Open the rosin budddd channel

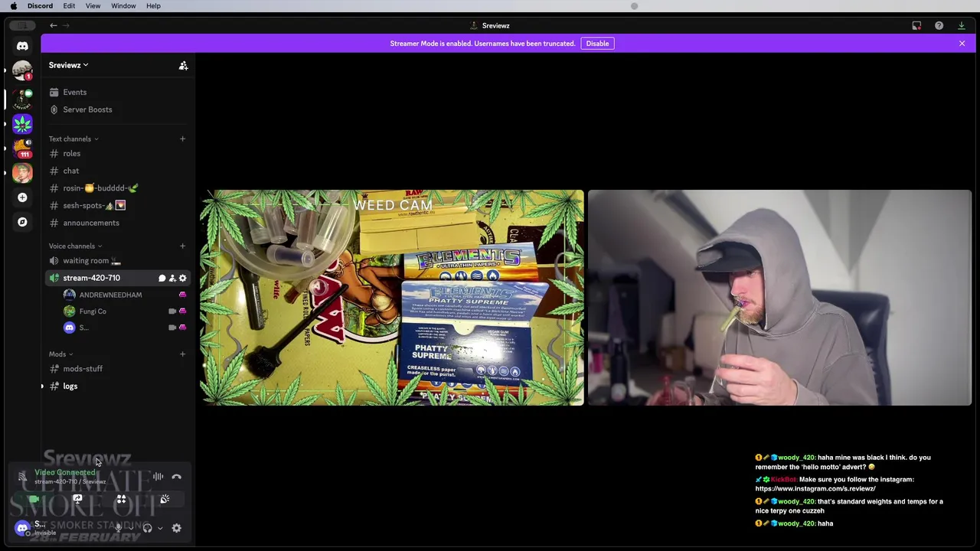point(100,188)
